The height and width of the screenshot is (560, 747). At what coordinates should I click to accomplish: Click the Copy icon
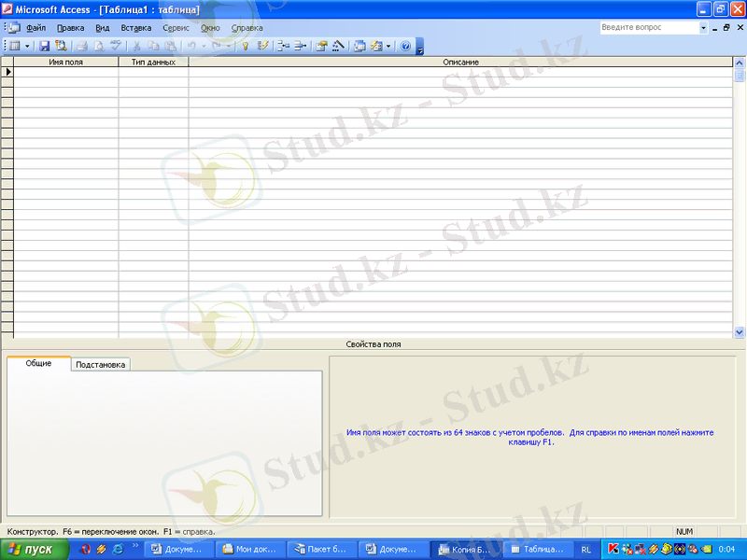153,46
